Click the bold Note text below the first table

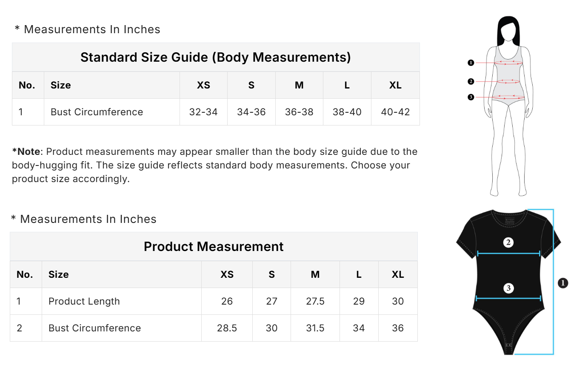(26, 152)
